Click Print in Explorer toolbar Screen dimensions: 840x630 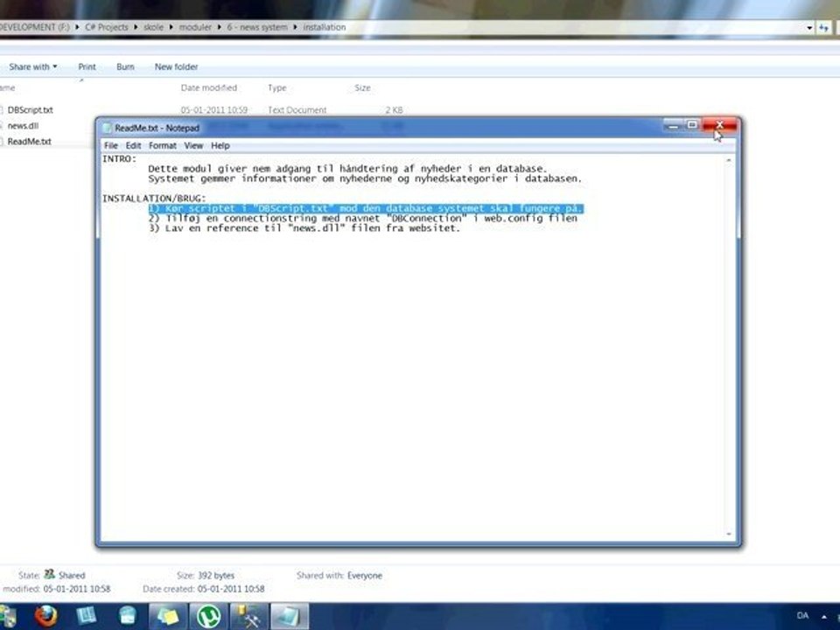coord(87,67)
